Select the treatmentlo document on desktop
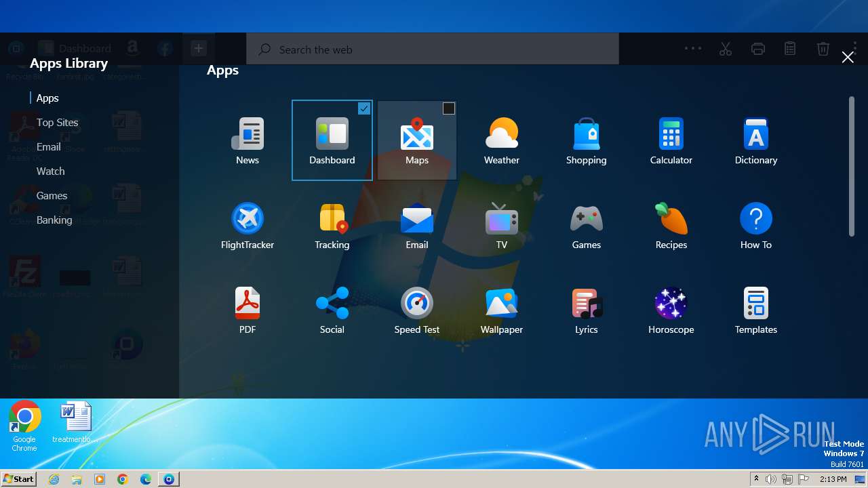The image size is (868, 488). pos(75,422)
